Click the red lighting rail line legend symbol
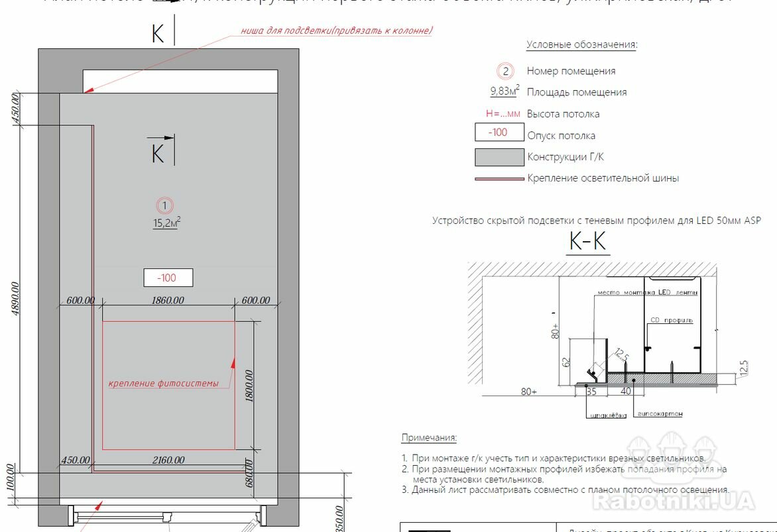Viewport: 777px width, 532px height. pos(499,178)
